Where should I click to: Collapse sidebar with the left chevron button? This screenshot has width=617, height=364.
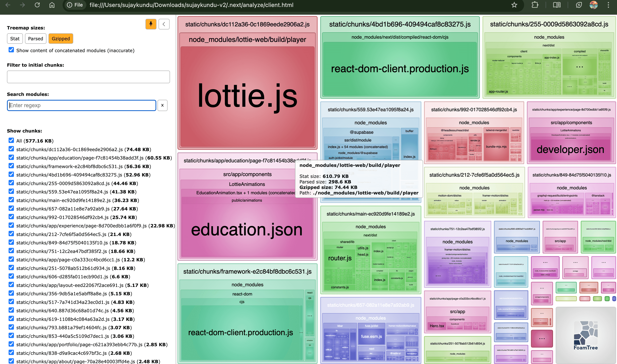(x=164, y=24)
